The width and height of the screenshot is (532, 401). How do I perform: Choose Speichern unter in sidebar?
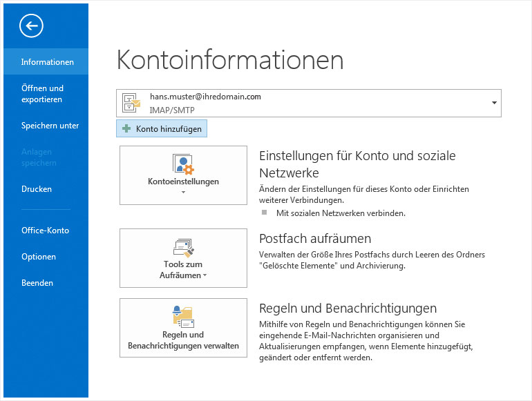click(50, 126)
